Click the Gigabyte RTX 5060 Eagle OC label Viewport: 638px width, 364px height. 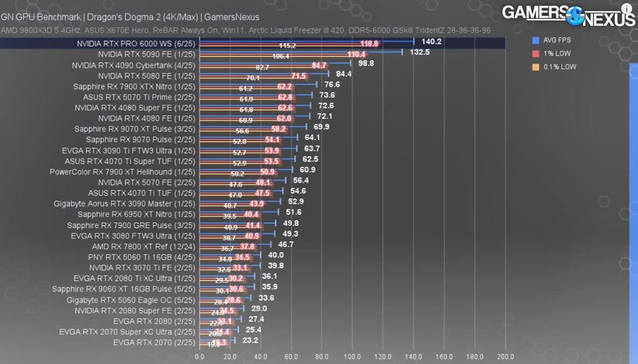[x=131, y=300]
